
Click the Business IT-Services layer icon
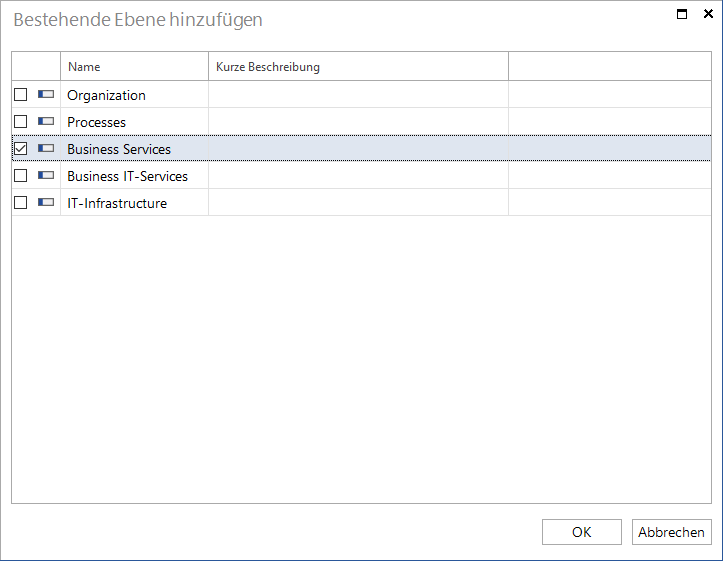click(46, 175)
